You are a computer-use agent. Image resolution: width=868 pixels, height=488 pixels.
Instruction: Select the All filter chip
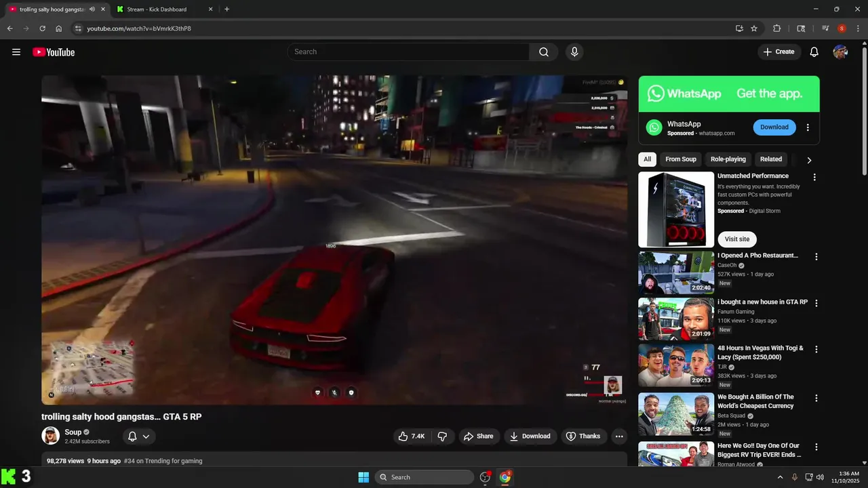(647, 159)
